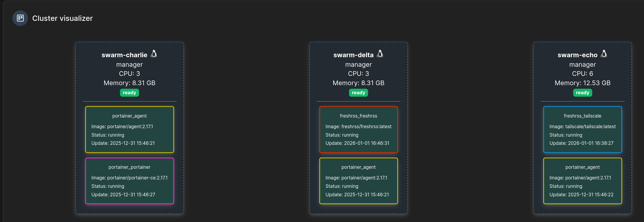Click the Linux penguin icon beside swarm-delta

[x=380, y=54]
